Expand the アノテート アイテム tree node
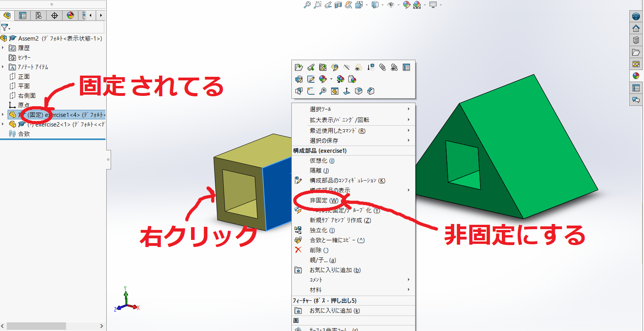Viewport: 644px width, 331px height. pos(3,67)
